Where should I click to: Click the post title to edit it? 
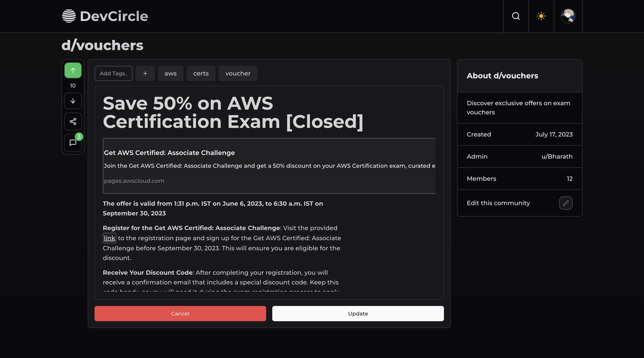[233, 112]
